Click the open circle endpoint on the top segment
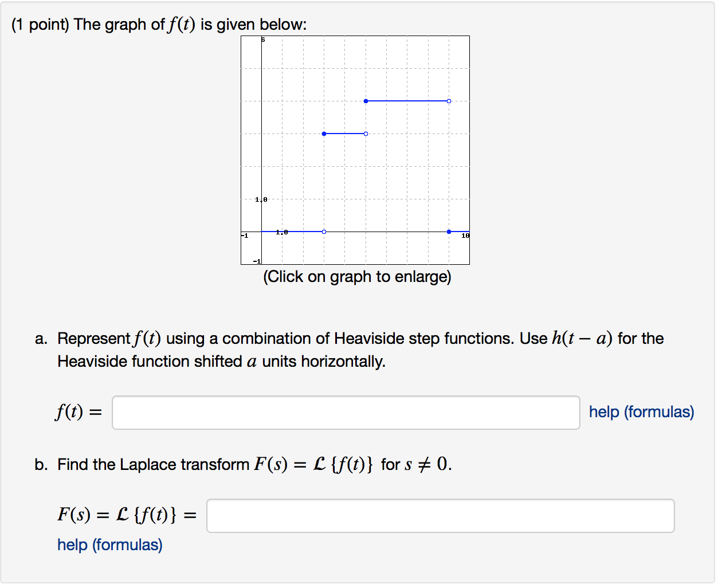This screenshot has width=722, height=588. [x=449, y=101]
